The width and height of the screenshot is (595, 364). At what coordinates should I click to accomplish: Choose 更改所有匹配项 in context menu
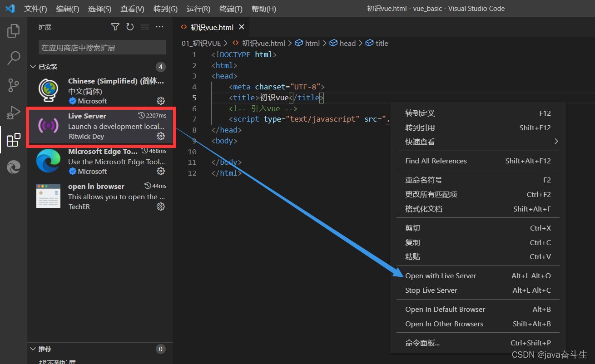478,194
